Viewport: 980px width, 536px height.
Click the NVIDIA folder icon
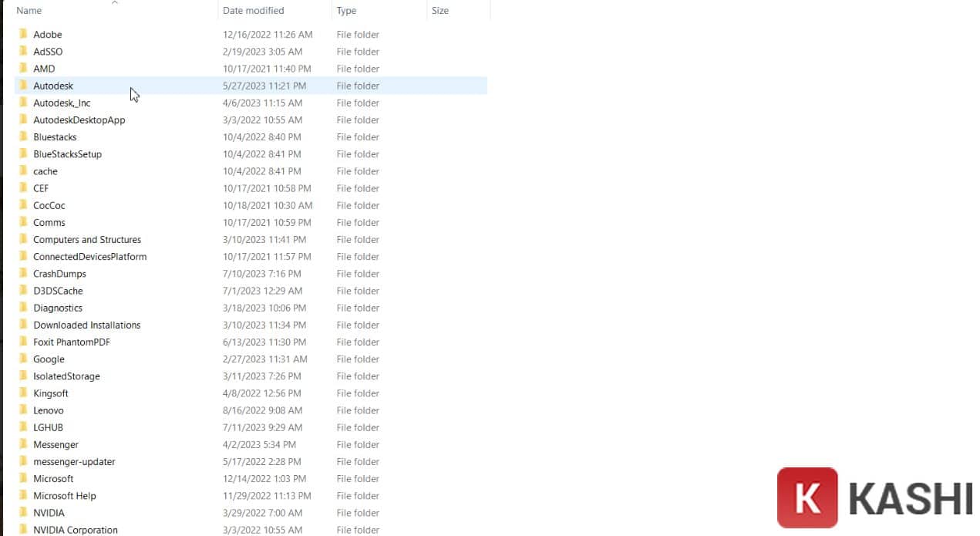[23, 513]
